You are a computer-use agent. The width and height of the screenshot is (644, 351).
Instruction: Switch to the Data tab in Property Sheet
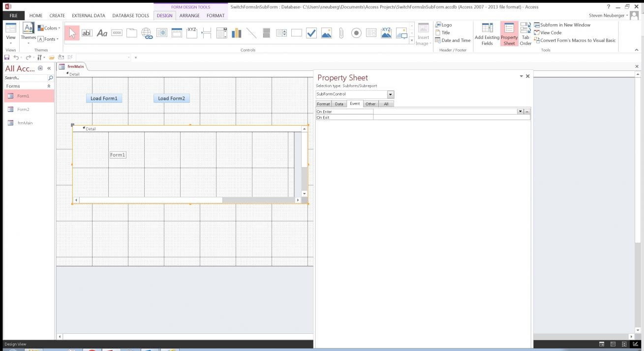tap(339, 104)
